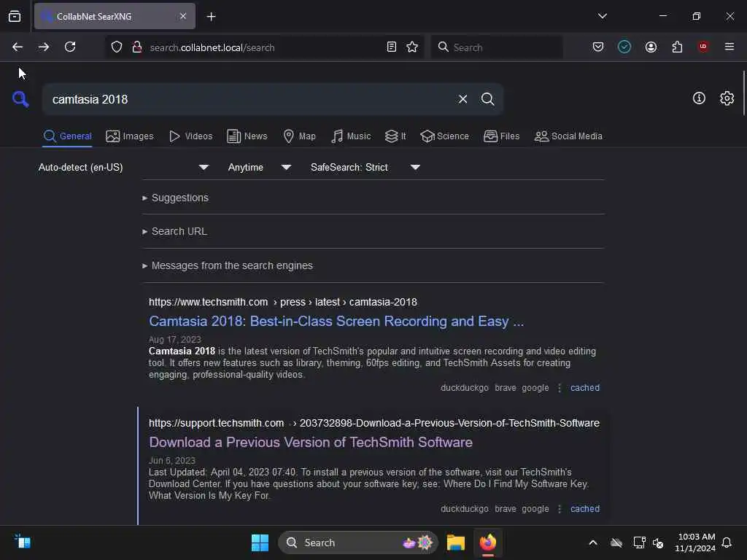
Task: Expand Messages from the search engines
Action: pyautogui.click(x=228, y=265)
